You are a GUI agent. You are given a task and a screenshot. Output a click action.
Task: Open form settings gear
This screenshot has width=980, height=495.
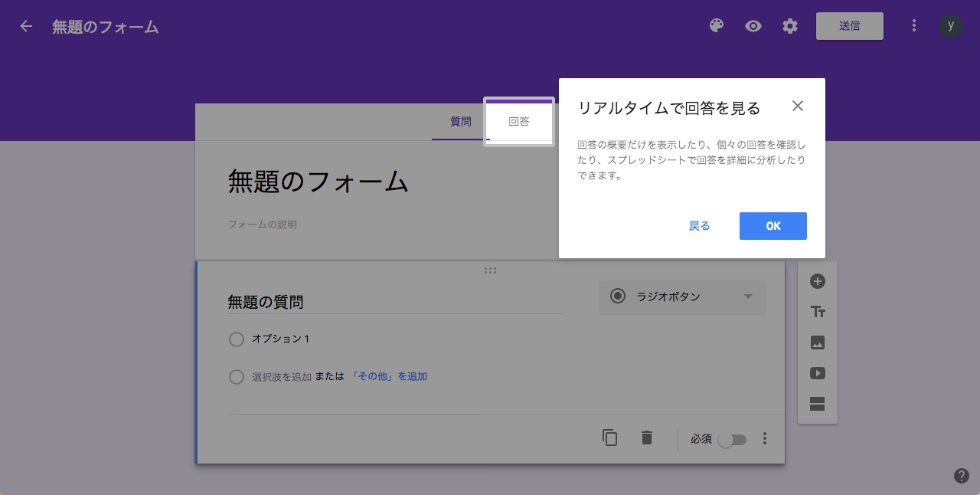click(790, 26)
